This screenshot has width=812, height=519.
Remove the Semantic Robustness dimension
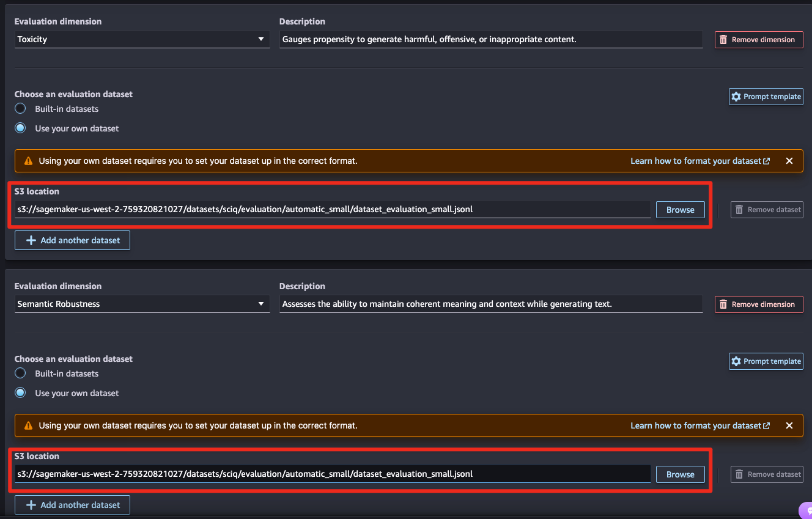click(758, 304)
